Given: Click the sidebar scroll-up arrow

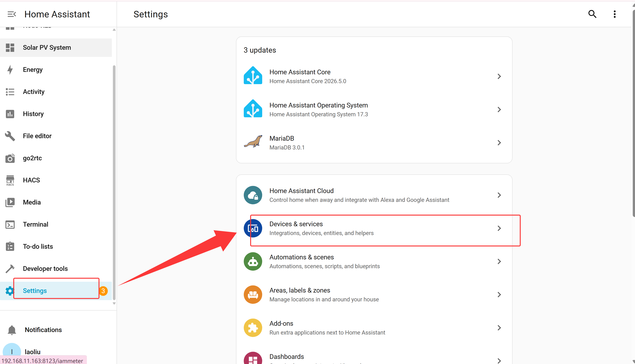Looking at the screenshot, I should [x=114, y=30].
